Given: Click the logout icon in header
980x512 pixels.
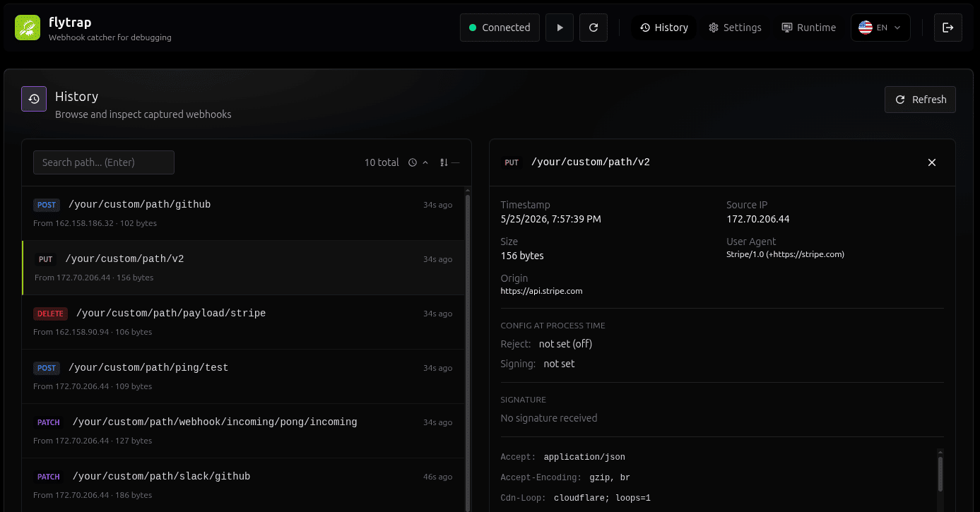Looking at the screenshot, I should coord(948,28).
